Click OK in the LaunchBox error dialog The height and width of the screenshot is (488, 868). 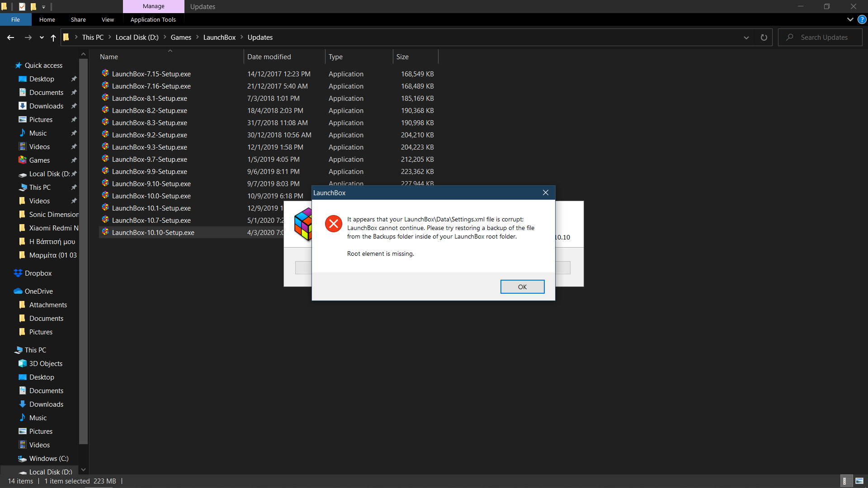click(522, 287)
